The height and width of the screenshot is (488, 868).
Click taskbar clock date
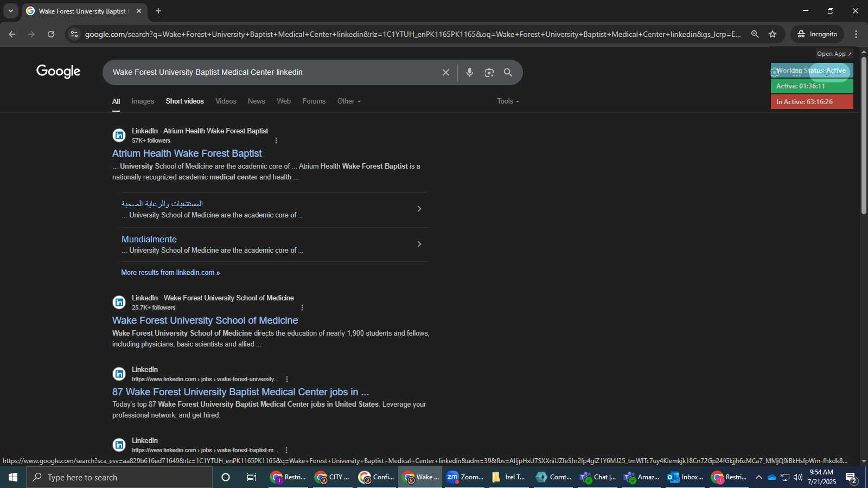(821, 477)
